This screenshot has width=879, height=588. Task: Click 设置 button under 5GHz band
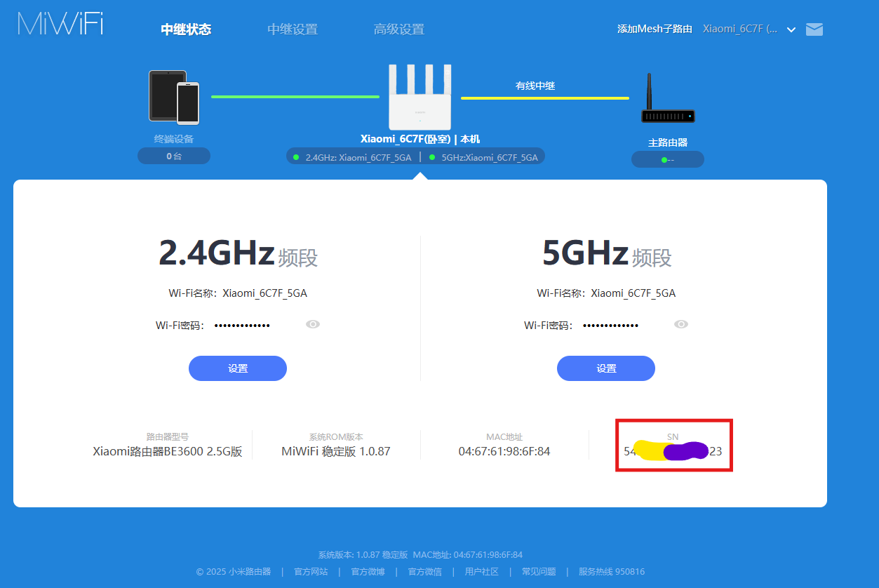pyautogui.click(x=606, y=368)
